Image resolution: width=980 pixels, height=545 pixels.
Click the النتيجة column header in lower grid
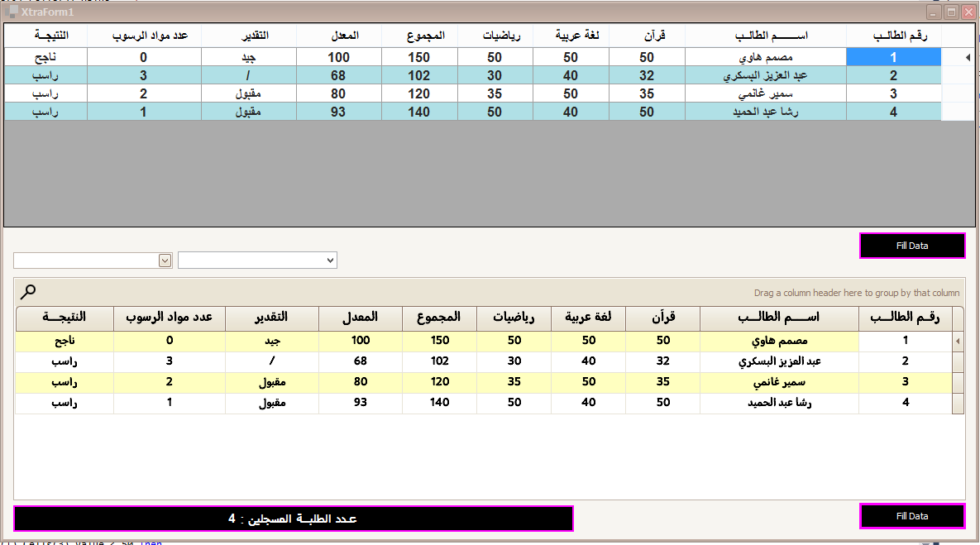[x=65, y=318]
